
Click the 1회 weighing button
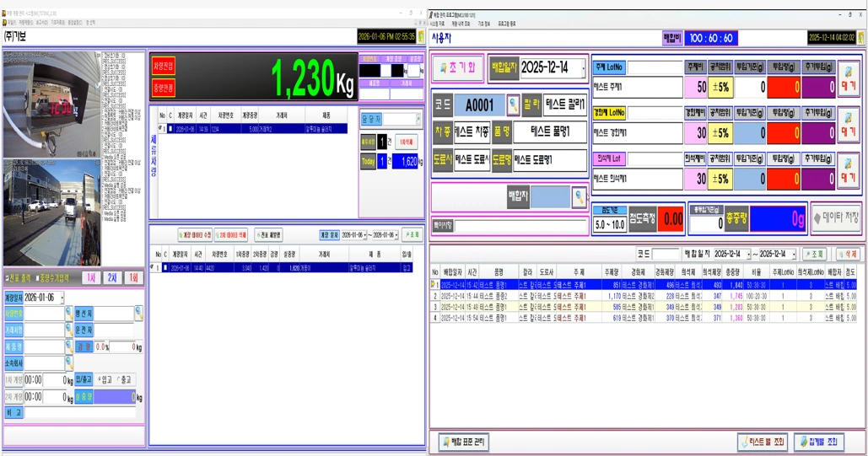click(133, 277)
